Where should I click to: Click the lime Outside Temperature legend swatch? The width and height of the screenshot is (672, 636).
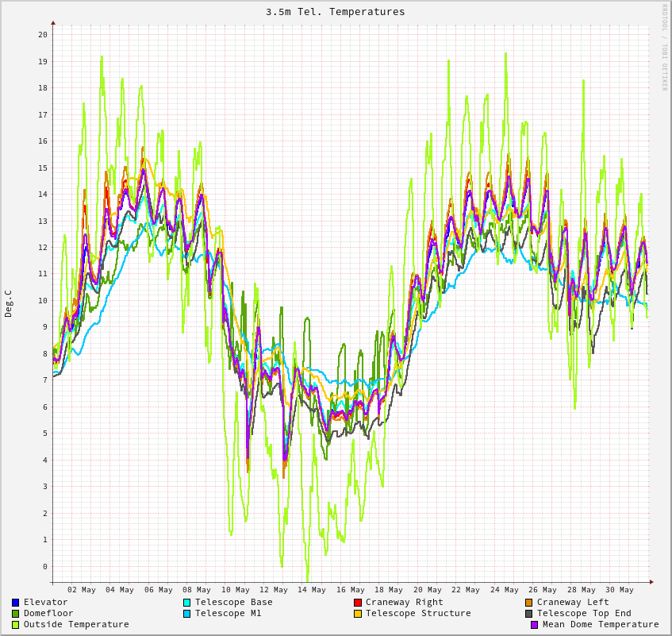(16, 625)
